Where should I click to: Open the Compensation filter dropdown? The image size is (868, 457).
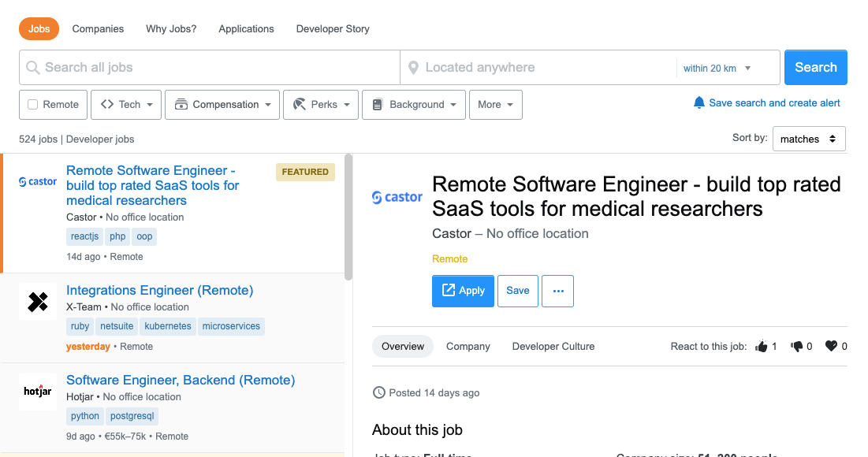(222, 105)
